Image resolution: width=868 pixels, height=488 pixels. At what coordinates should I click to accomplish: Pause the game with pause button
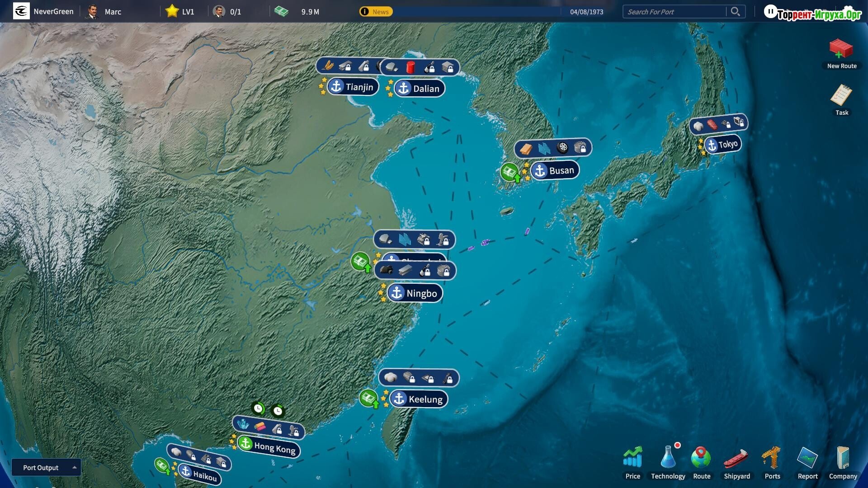click(x=770, y=11)
